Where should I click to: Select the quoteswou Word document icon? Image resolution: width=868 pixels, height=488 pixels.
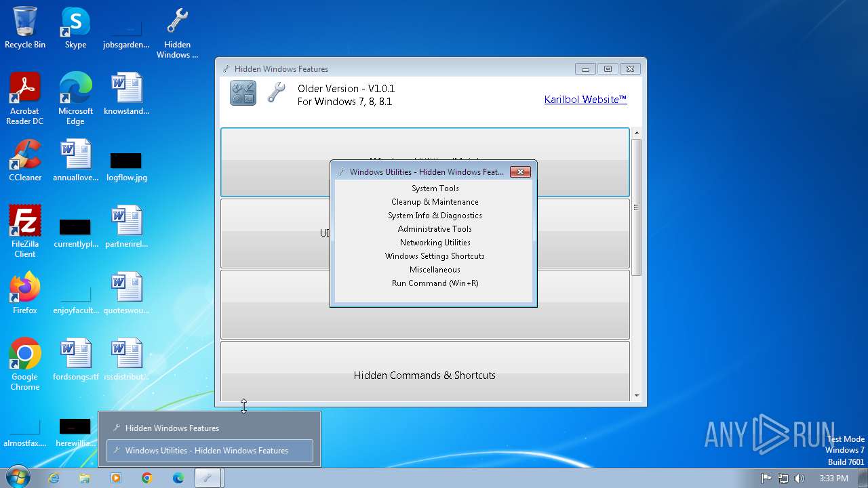click(126, 293)
